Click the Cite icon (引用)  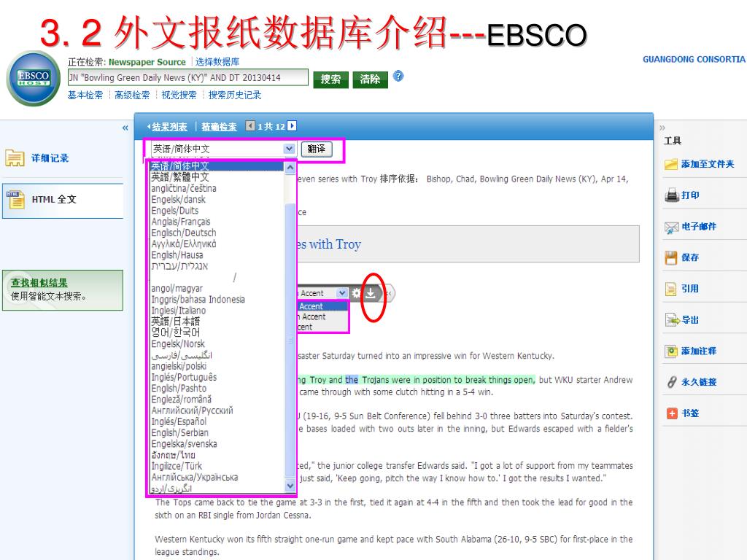671,289
